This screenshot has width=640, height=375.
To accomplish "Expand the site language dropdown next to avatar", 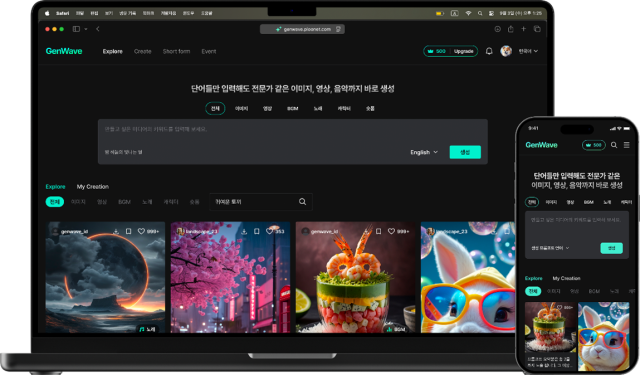I will click(x=528, y=51).
